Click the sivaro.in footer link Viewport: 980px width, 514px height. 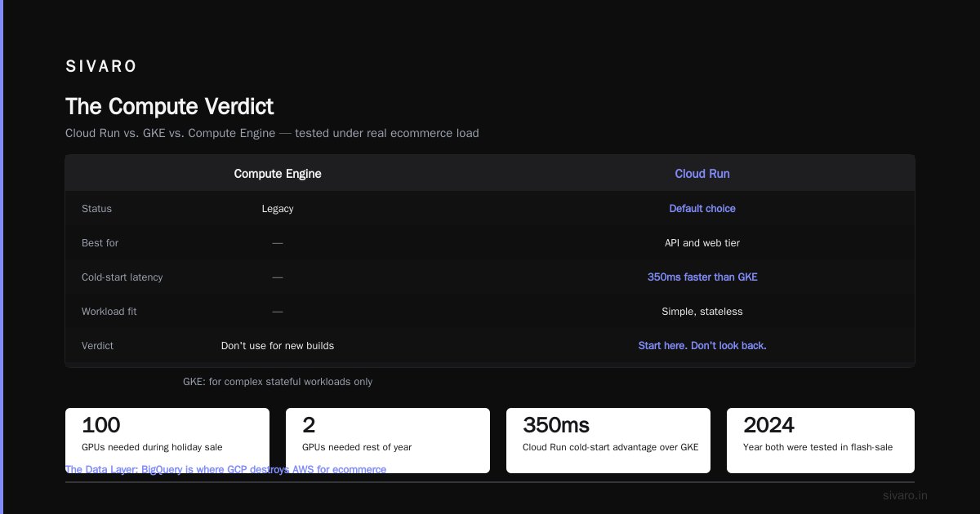pos(905,495)
